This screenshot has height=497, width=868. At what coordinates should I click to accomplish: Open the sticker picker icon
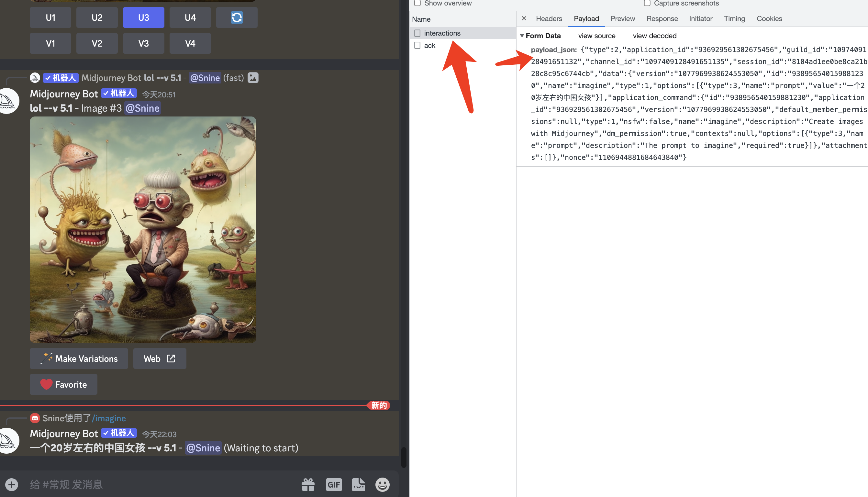pos(358,484)
